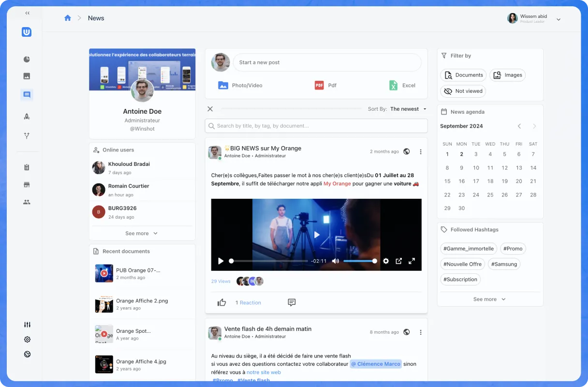
Task: Open video settings gear icon
Action: [386, 261]
